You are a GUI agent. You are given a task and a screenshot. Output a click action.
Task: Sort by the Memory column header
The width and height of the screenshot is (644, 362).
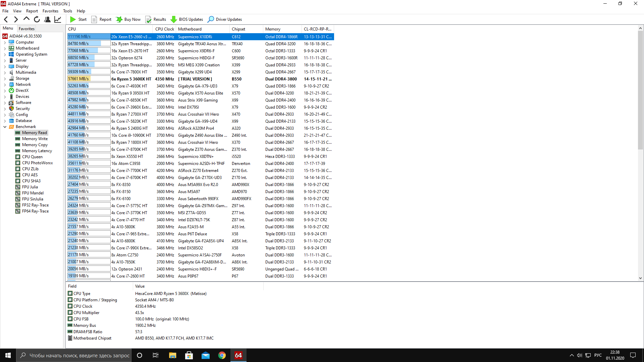282,29
